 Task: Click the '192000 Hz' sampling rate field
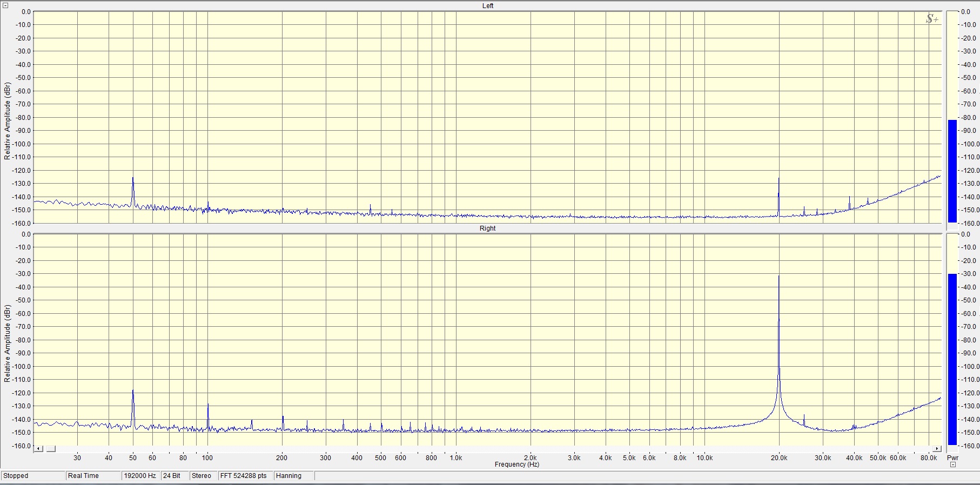point(140,476)
